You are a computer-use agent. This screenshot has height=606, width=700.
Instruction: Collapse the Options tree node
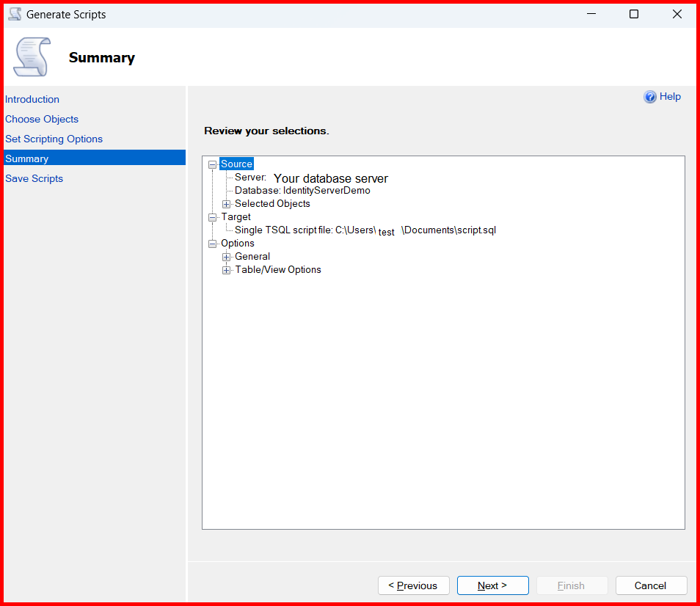point(213,244)
